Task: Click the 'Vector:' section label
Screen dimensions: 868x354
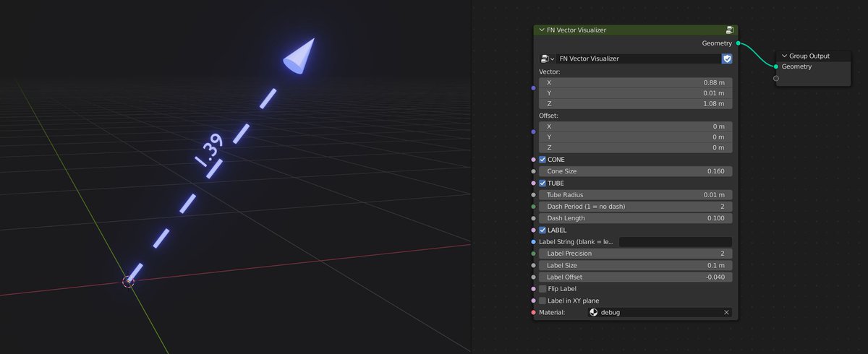Action: coord(549,72)
